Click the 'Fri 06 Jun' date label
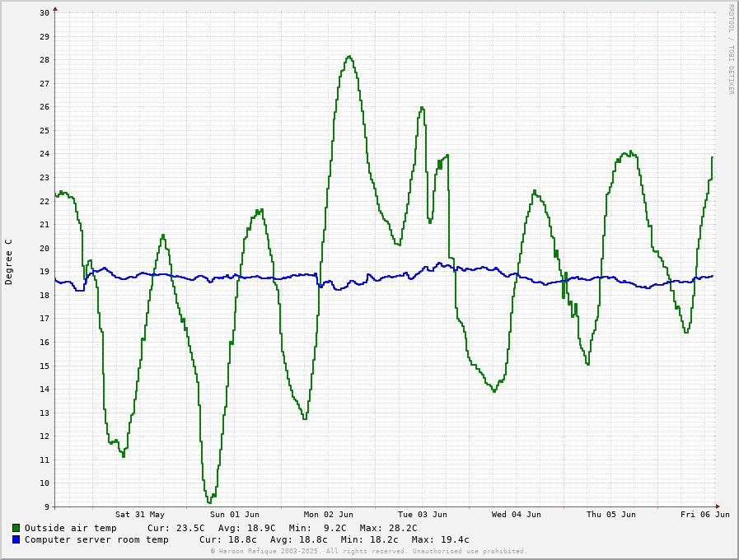 704,515
